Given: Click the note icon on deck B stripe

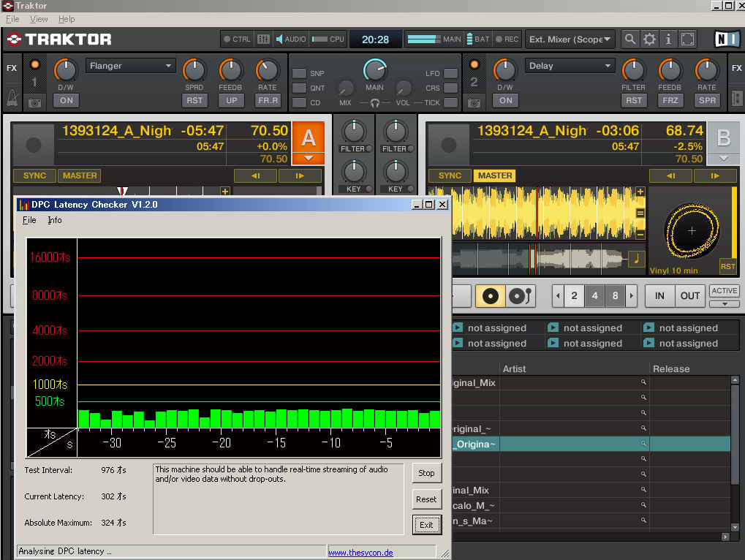Looking at the screenshot, I should (636, 259).
